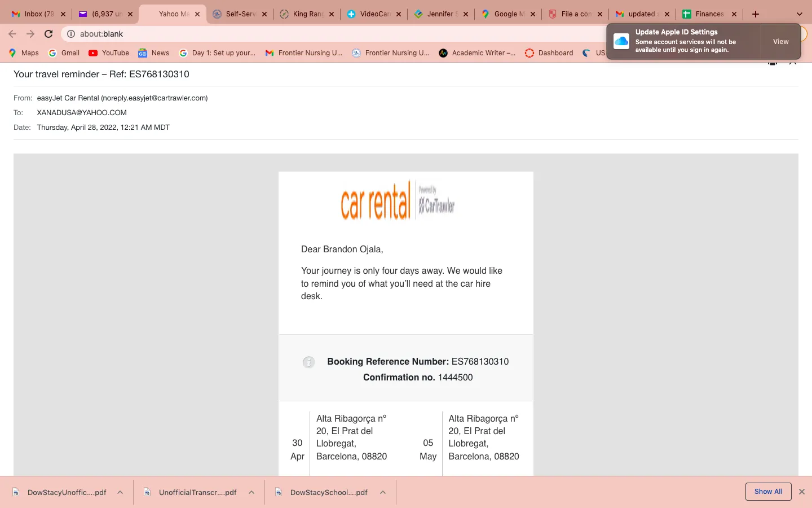Open the YouTube bookmark
Image resolution: width=812 pixels, height=508 pixels.
109,53
